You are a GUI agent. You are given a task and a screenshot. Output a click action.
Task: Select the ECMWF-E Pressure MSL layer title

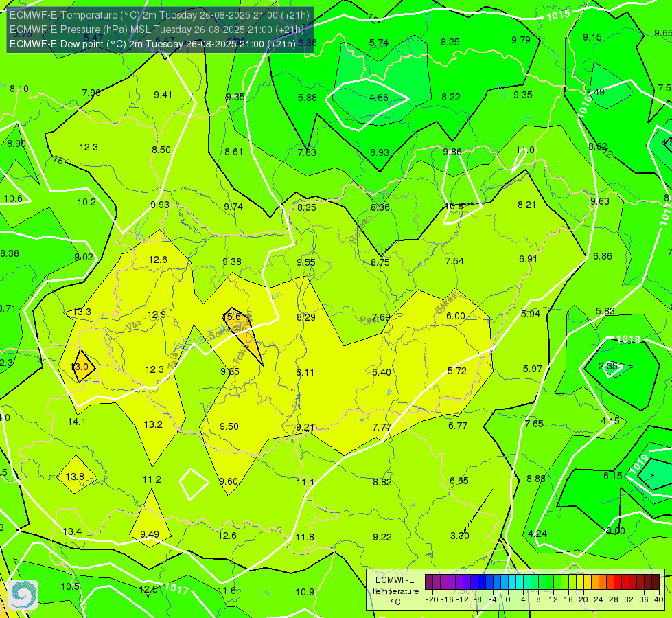pyautogui.click(x=157, y=30)
